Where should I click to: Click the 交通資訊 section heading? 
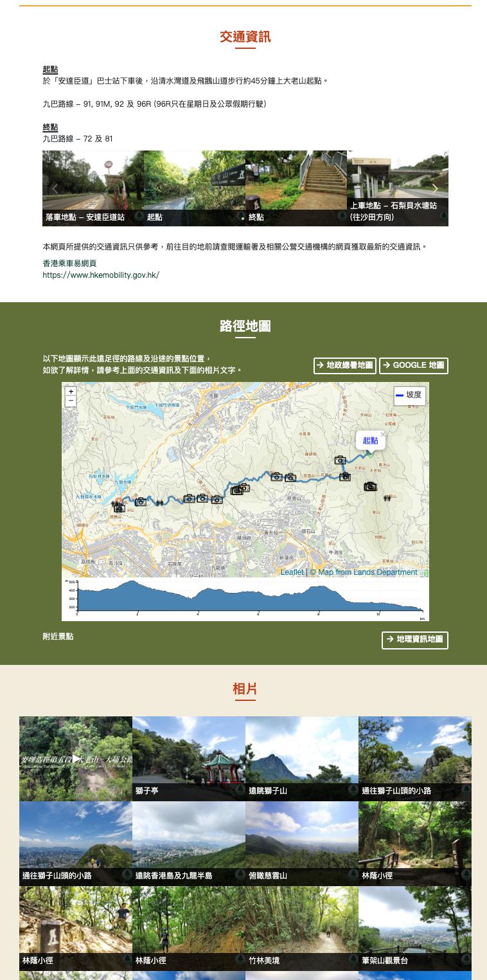point(245,37)
